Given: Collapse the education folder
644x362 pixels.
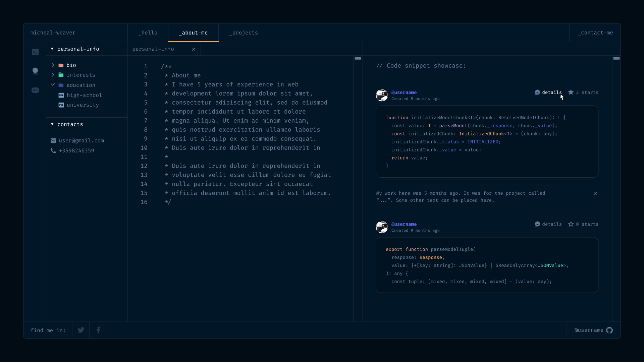Looking at the screenshot, I should tap(53, 85).
